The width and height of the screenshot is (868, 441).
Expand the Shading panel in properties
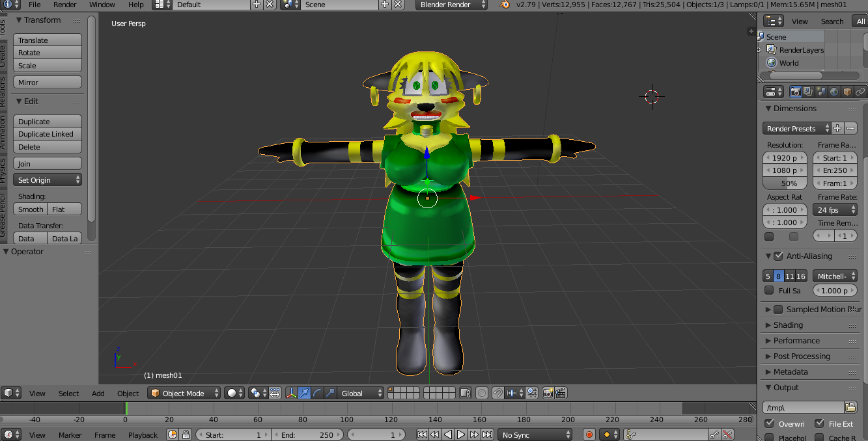[788, 325]
